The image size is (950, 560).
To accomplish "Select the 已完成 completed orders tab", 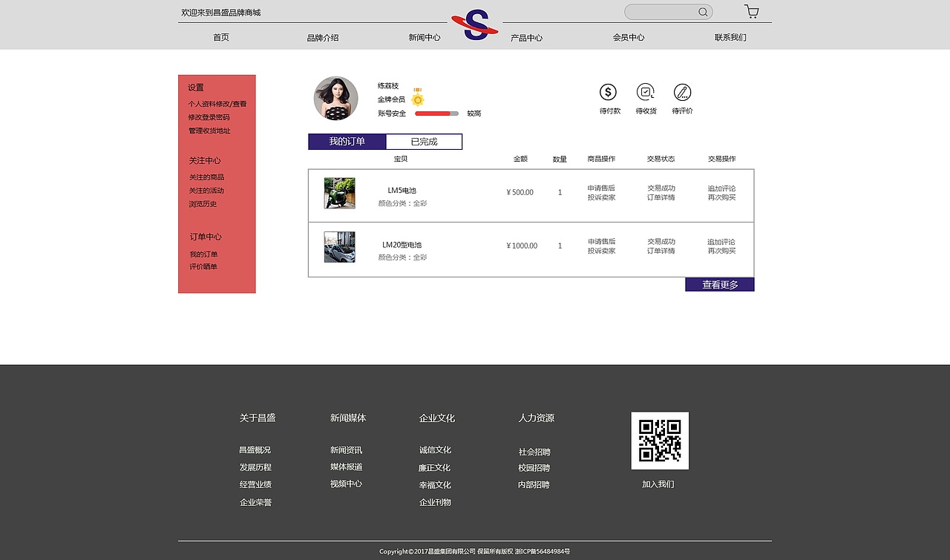I will click(x=424, y=141).
